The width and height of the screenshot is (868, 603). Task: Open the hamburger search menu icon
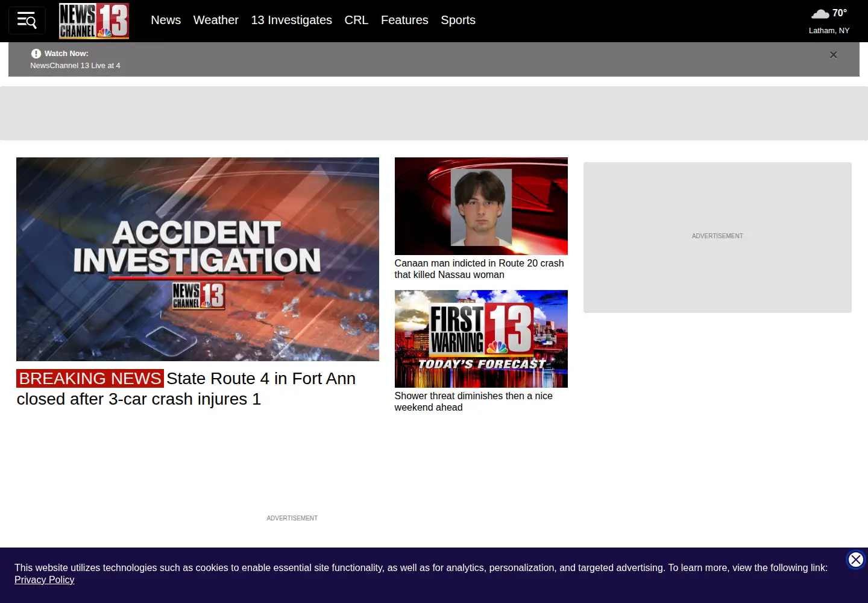[x=27, y=21]
